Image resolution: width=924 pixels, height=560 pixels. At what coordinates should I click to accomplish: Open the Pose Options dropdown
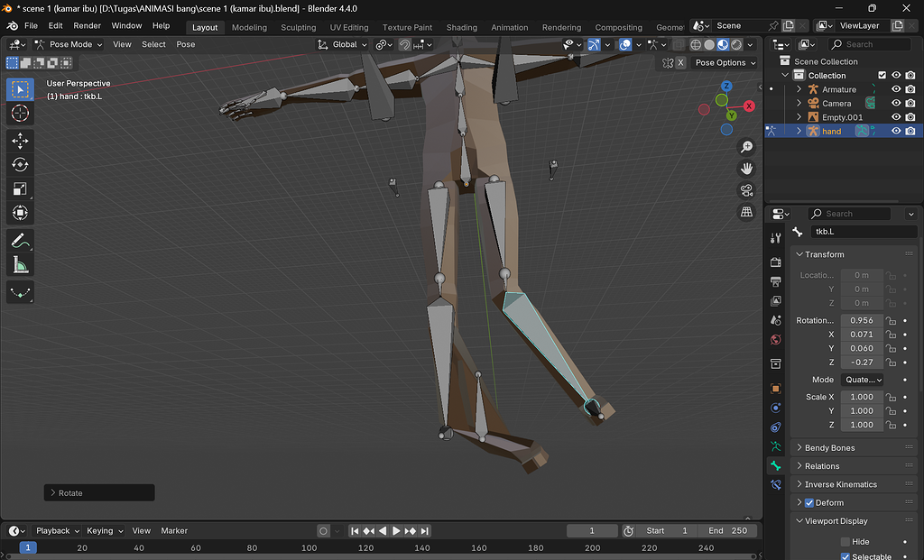[725, 63]
